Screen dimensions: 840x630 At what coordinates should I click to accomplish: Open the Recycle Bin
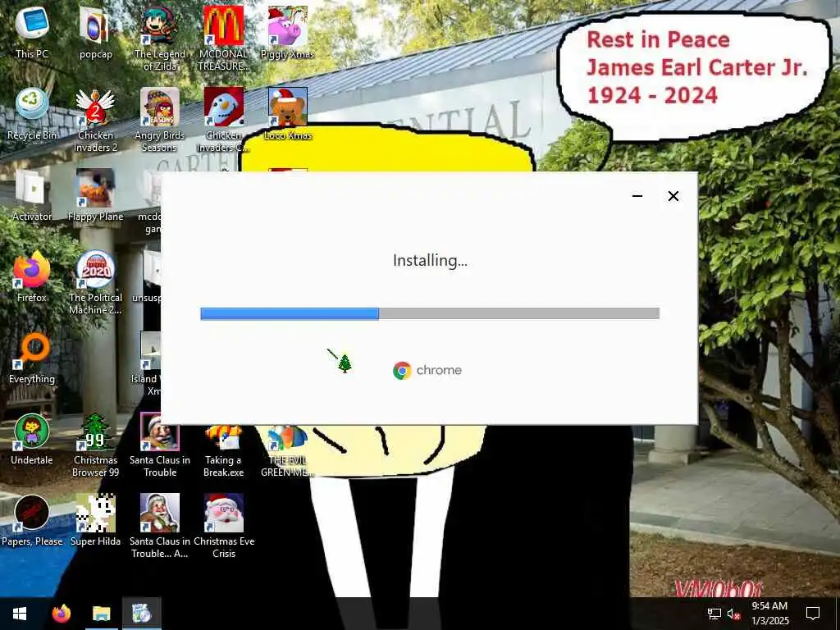coord(32,113)
